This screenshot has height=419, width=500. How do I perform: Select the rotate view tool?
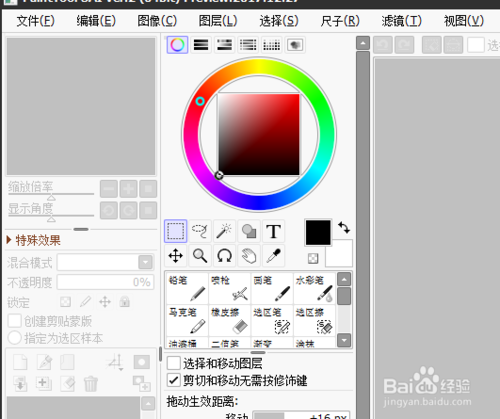(x=224, y=256)
